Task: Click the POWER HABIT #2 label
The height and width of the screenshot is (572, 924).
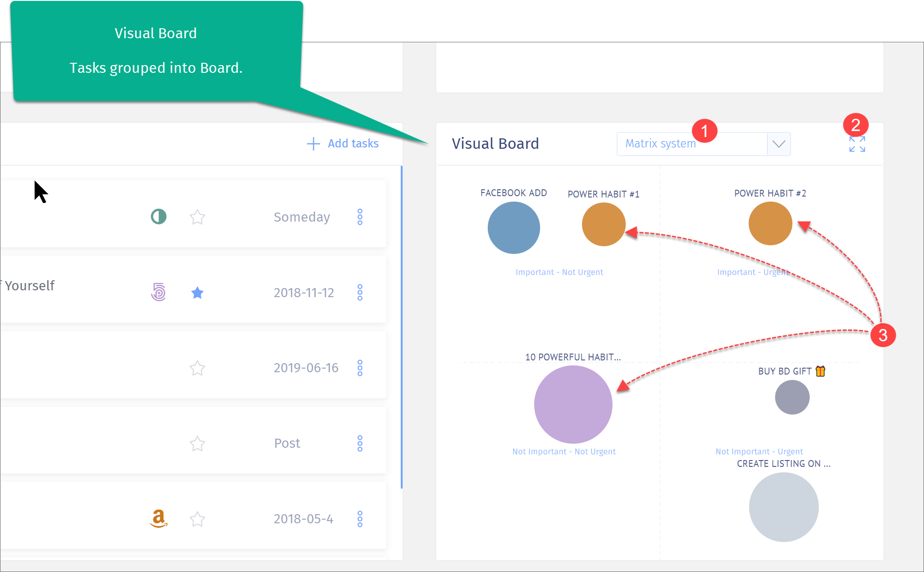Action: point(770,193)
